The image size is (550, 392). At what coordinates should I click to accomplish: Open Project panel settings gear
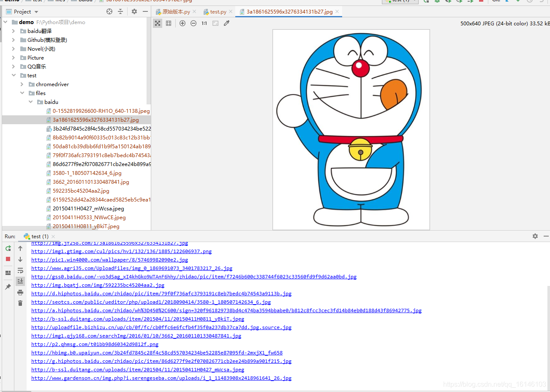pos(134,11)
